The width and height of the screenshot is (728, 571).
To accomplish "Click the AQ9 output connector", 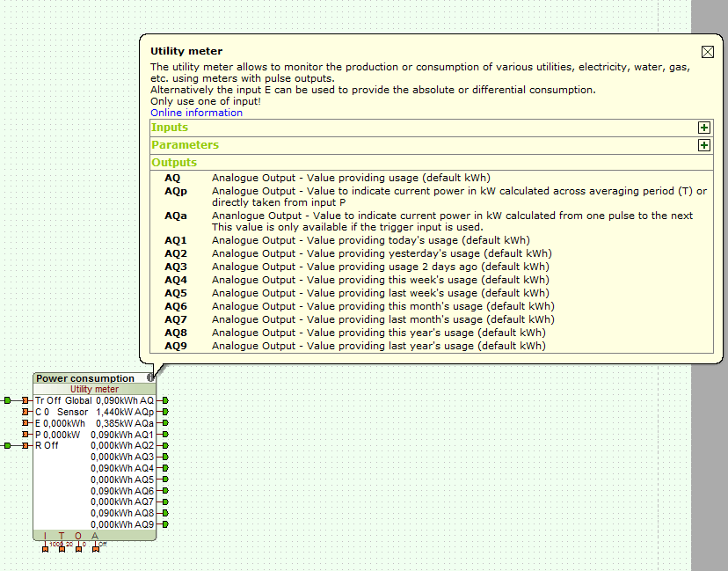I will click(164, 524).
